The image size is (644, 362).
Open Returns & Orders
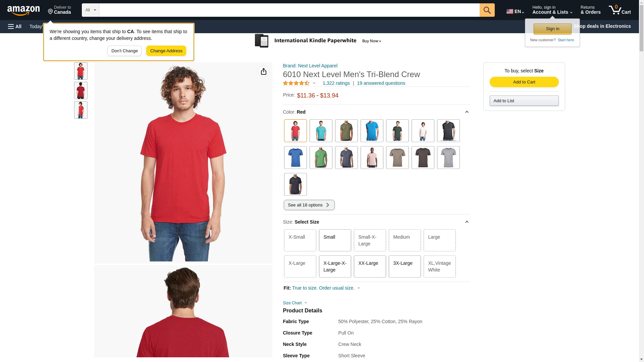pos(590,10)
